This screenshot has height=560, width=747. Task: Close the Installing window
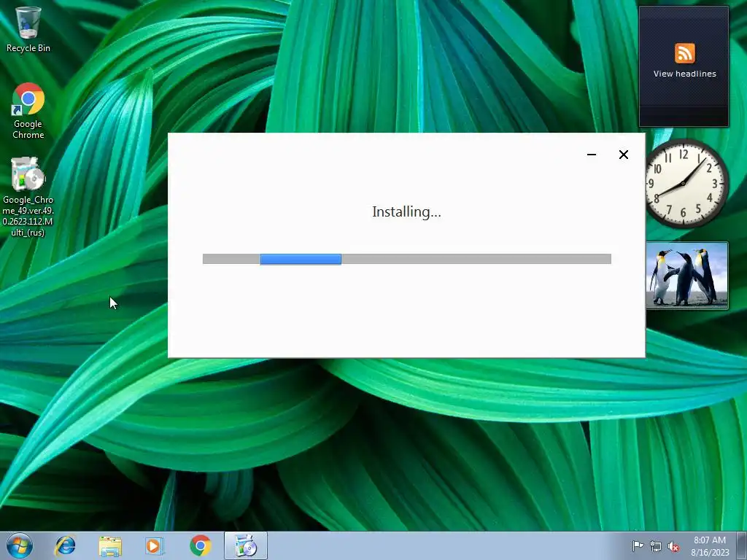point(624,155)
